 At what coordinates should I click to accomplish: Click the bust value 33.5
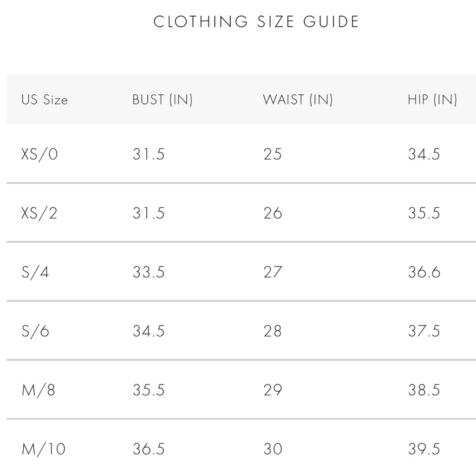pos(149,272)
